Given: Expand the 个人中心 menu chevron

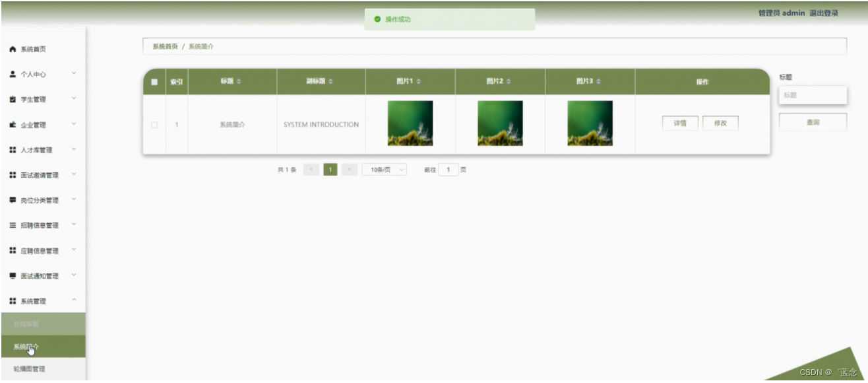Looking at the screenshot, I should 74,74.
